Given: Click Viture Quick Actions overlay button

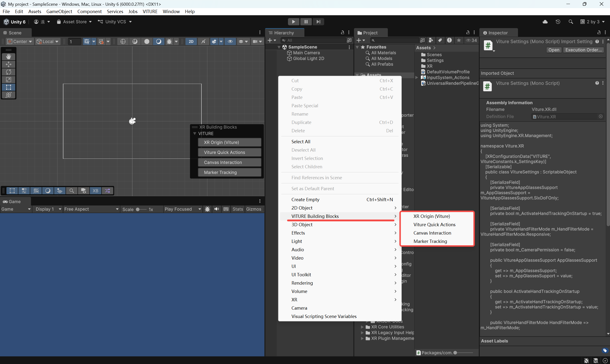Looking at the screenshot, I should (229, 152).
